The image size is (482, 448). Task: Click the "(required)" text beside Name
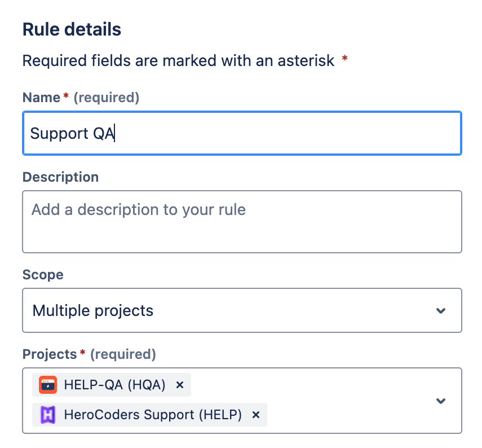point(107,97)
